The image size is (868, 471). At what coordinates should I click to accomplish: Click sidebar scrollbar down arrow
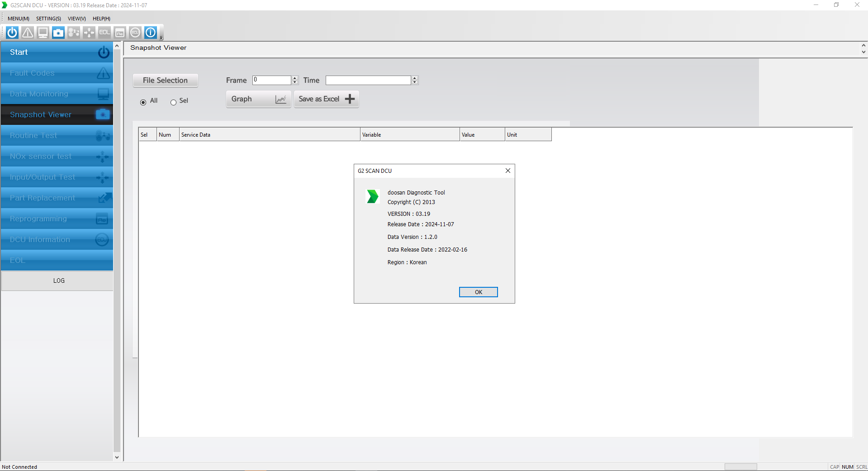[117, 457]
